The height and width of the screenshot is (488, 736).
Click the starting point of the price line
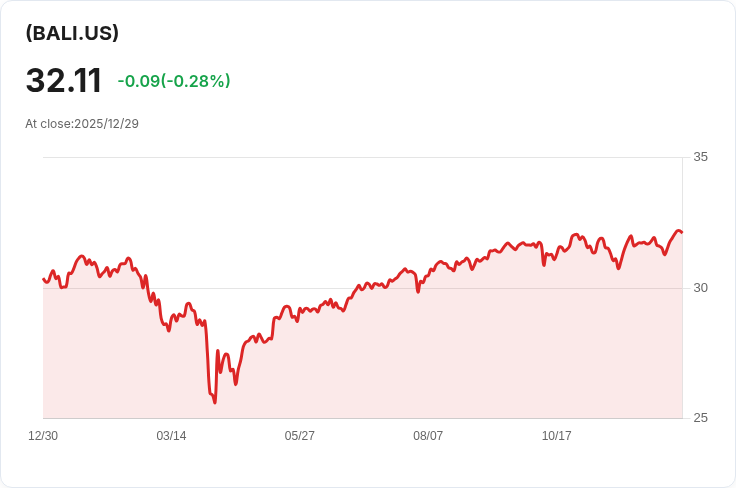tap(44, 279)
